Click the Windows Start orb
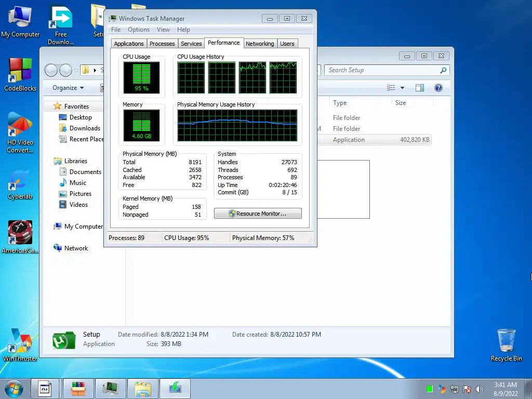 click(x=14, y=389)
